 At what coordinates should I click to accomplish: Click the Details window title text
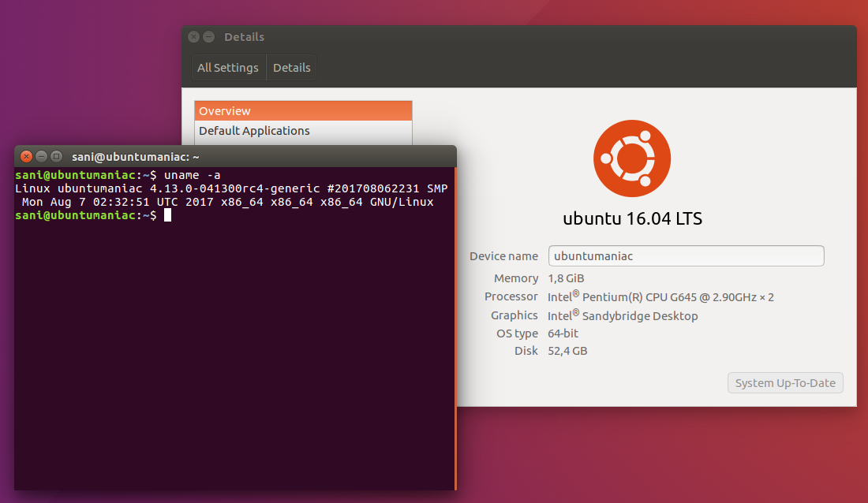(244, 37)
